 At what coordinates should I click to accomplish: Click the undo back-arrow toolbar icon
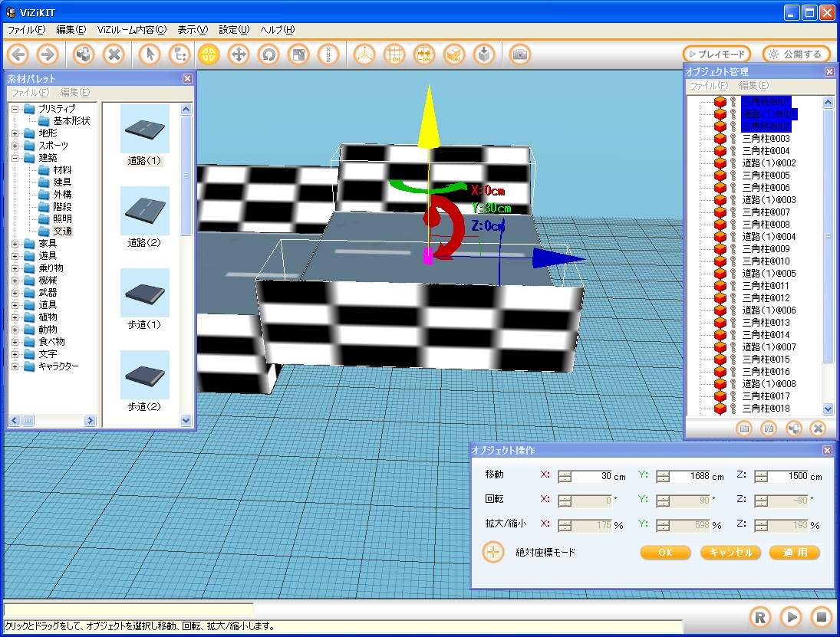coord(18,54)
